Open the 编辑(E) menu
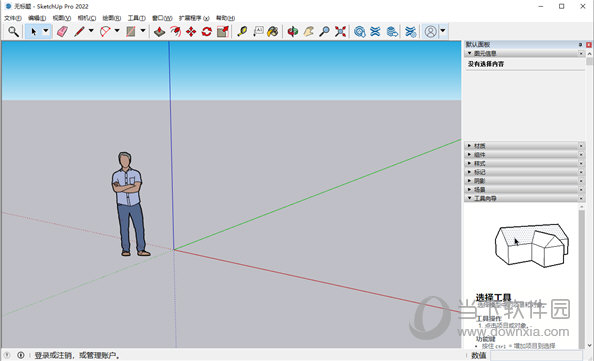Screen dimensions: 594x361 (37, 18)
